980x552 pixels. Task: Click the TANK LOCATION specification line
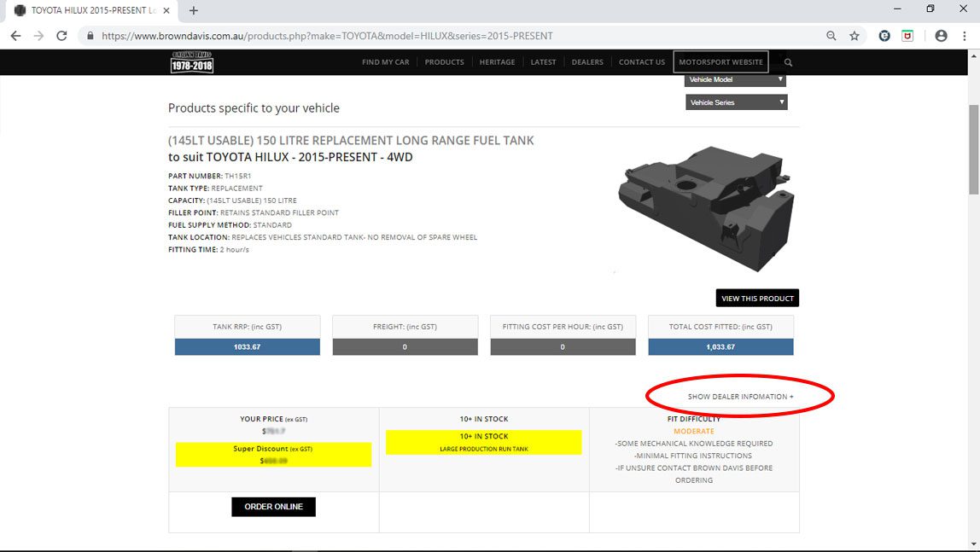coord(323,237)
